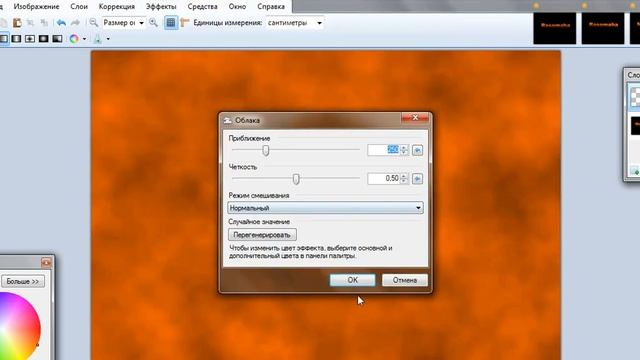Click the blending flask icon
Screen dimensions: 640x360
98,39
